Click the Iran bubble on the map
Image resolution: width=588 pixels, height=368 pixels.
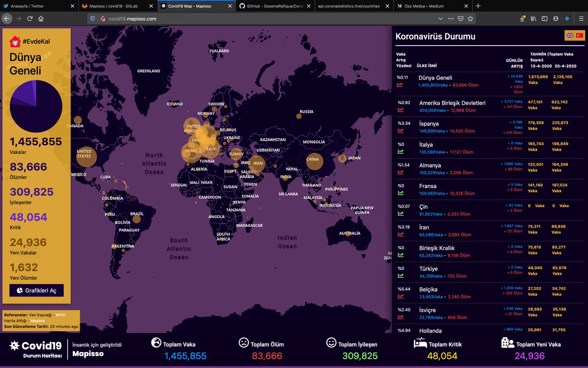point(257,163)
